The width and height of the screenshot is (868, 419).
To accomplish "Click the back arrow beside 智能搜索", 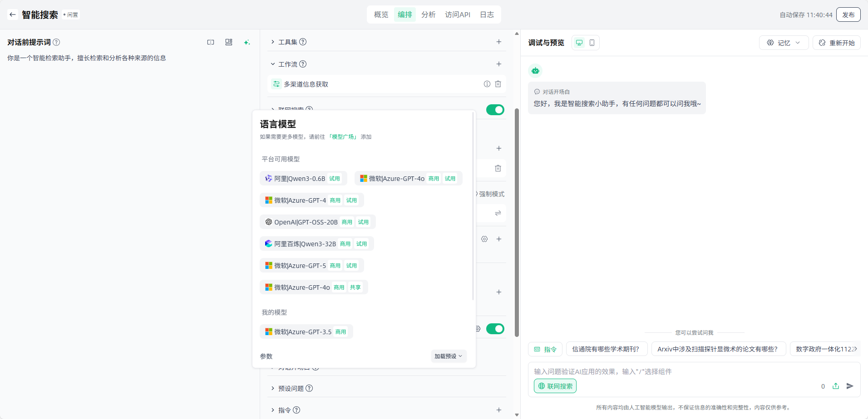I will [x=13, y=15].
